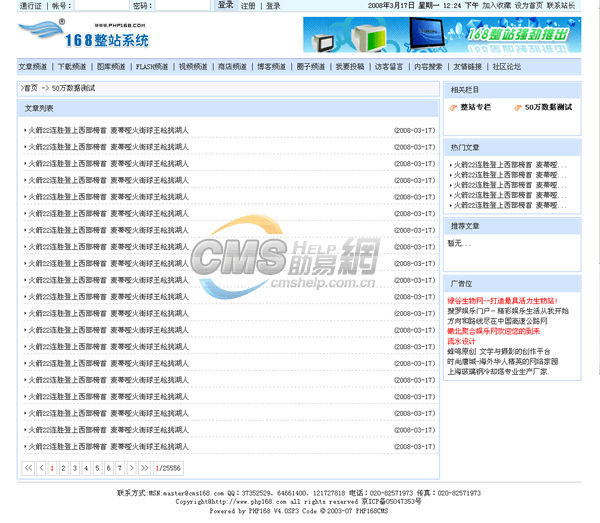
Task: Go to first page with << arrow
Action: coord(28,467)
